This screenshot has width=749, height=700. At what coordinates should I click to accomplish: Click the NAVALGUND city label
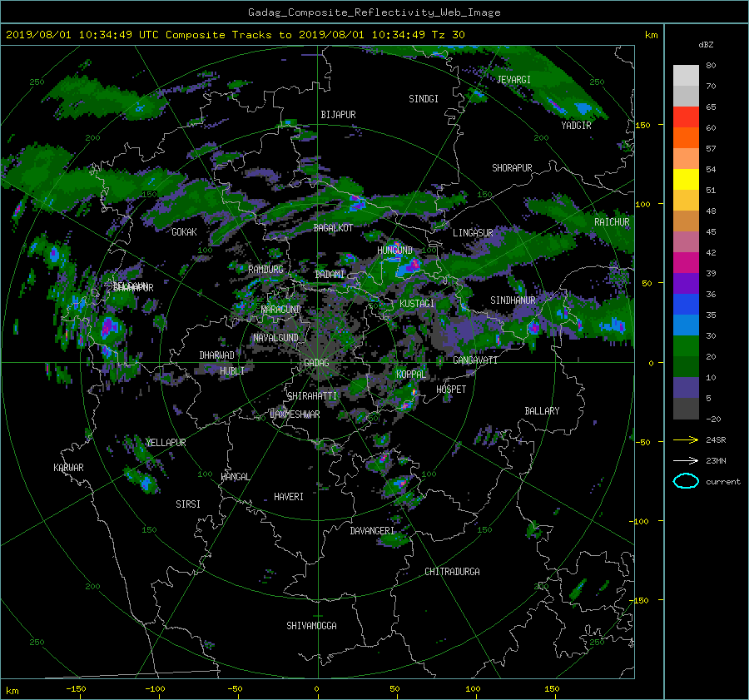pyautogui.click(x=275, y=338)
